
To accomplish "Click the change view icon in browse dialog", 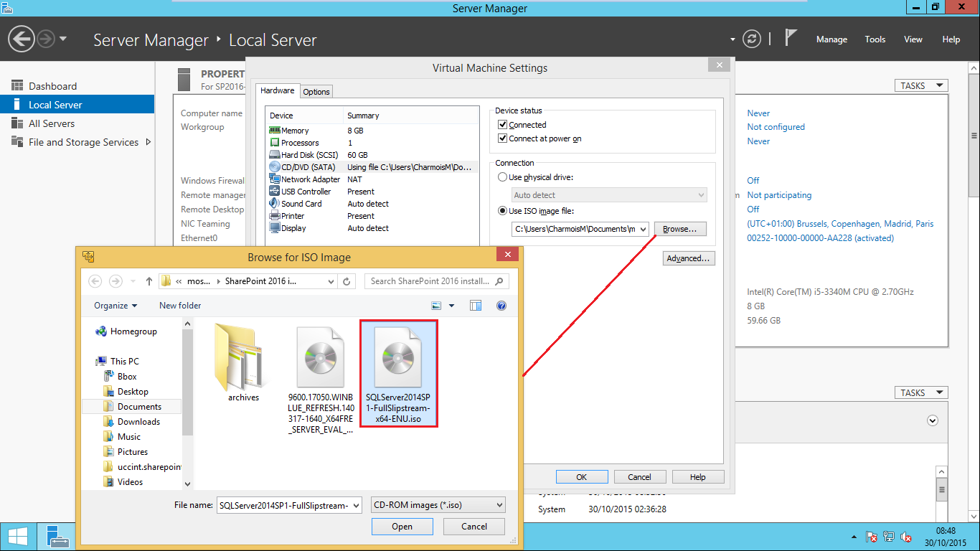I will point(435,306).
